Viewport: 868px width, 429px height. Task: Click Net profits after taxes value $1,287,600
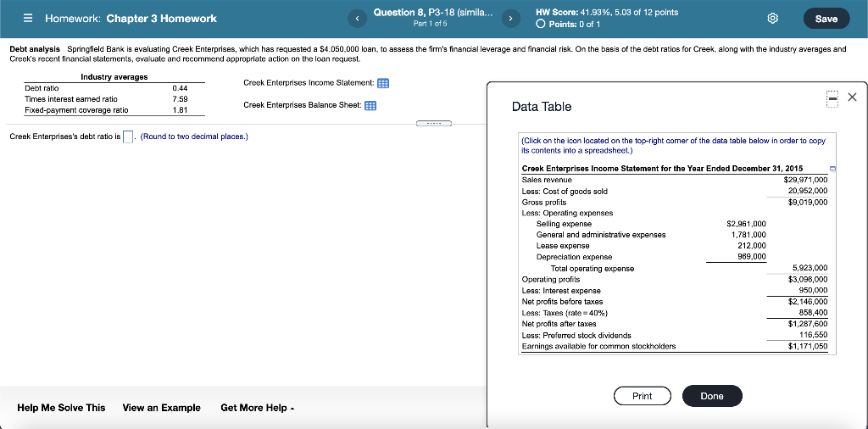tap(808, 324)
